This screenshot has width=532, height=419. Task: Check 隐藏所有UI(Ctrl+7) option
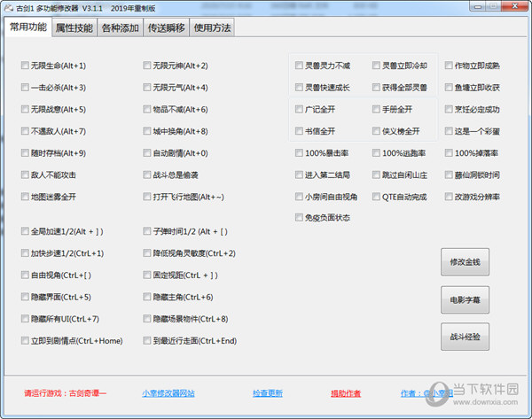(x=25, y=319)
